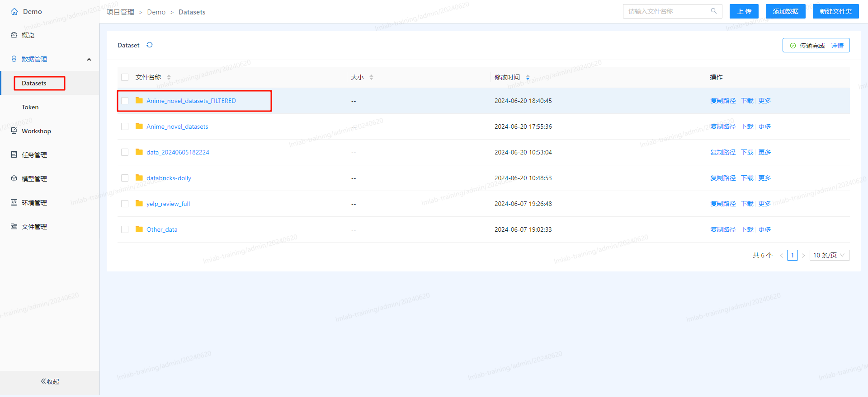Open 更多 options for Other_data

(x=764, y=229)
